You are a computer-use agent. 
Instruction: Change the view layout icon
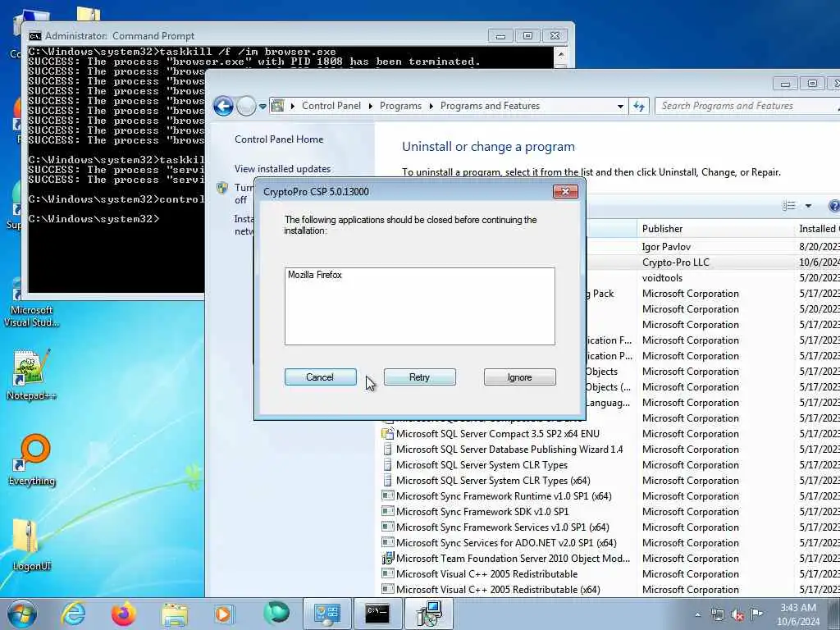pyautogui.click(x=788, y=206)
